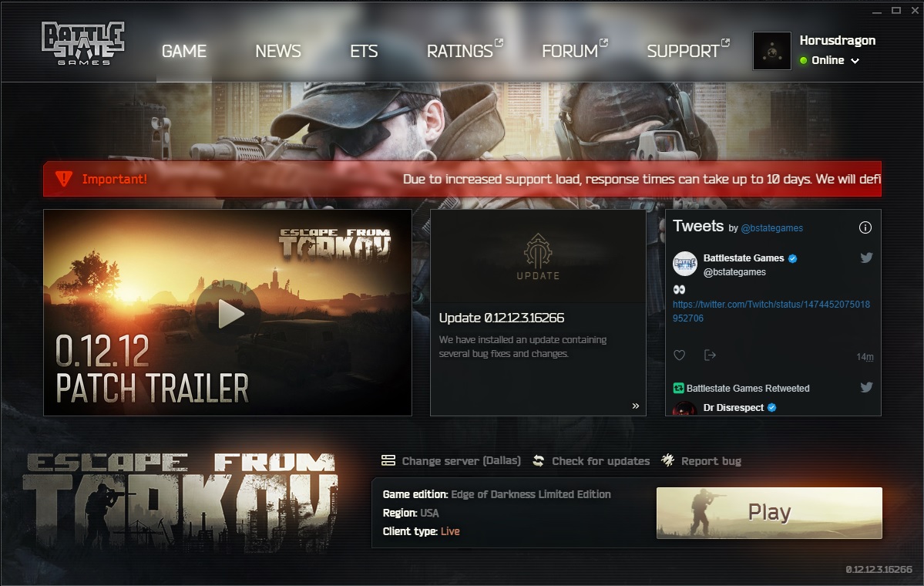This screenshot has height=586, width=924.
Task: Click the 14m tweet timestamp
Action: (865, 357)
